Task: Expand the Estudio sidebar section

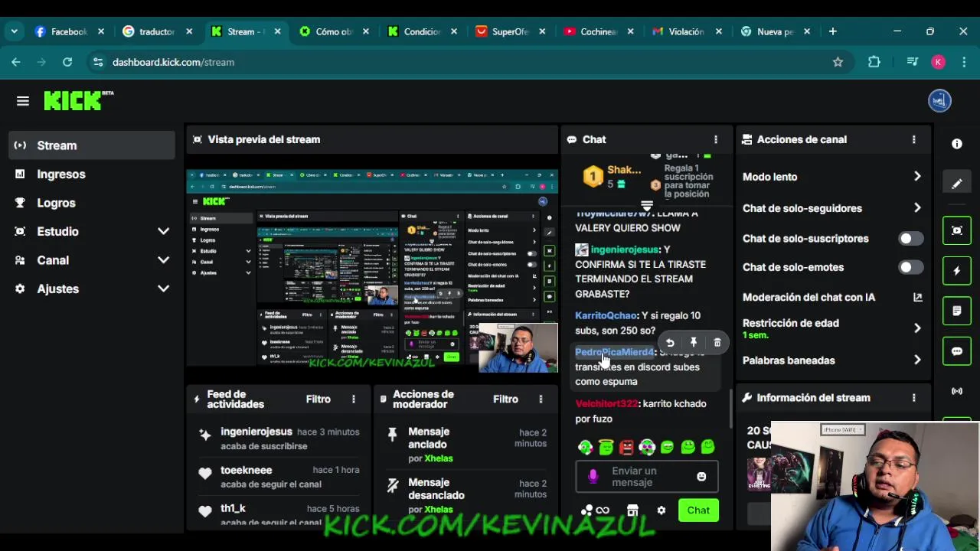Action: (x=163, y=231)
